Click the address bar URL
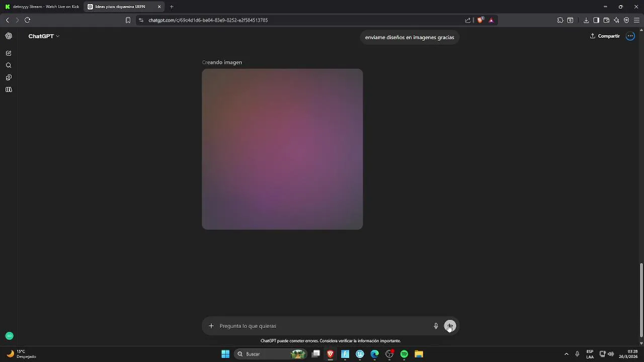This screenshot has width=644, height=362. click(x=208, y=20)
